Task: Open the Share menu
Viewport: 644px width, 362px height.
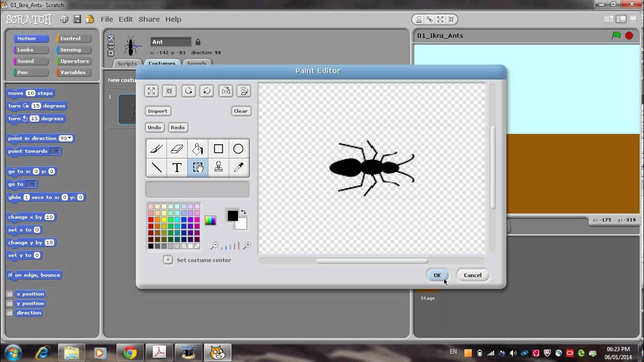Action: click(x=149, y=19)
